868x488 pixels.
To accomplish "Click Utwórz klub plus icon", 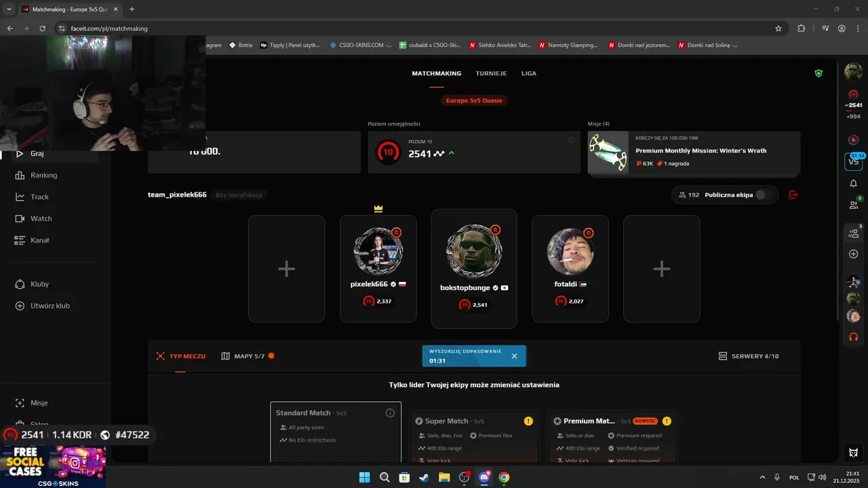I will point(20,306).
